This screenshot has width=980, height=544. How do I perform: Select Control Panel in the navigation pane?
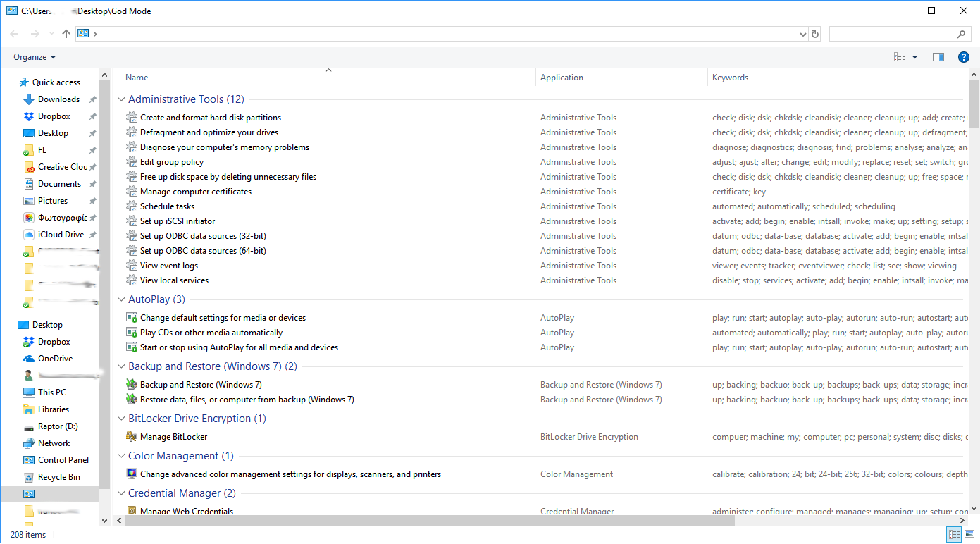click(x=63, y=460)
